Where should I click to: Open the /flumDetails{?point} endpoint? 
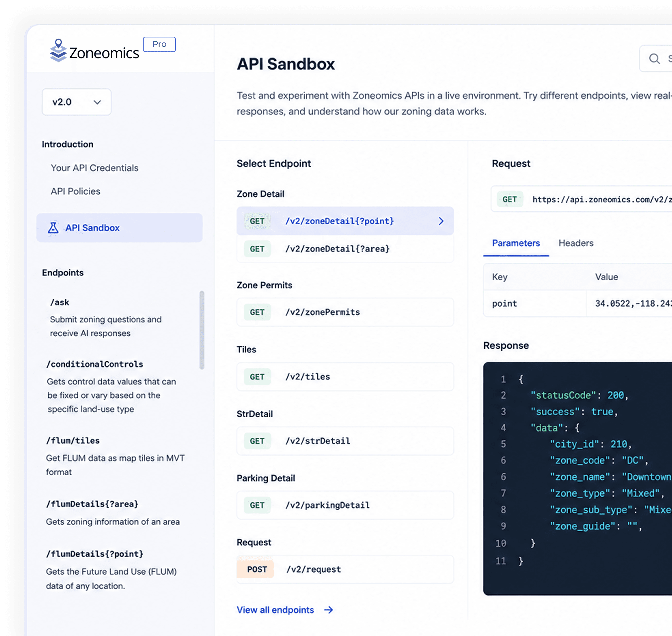point(95,554)
